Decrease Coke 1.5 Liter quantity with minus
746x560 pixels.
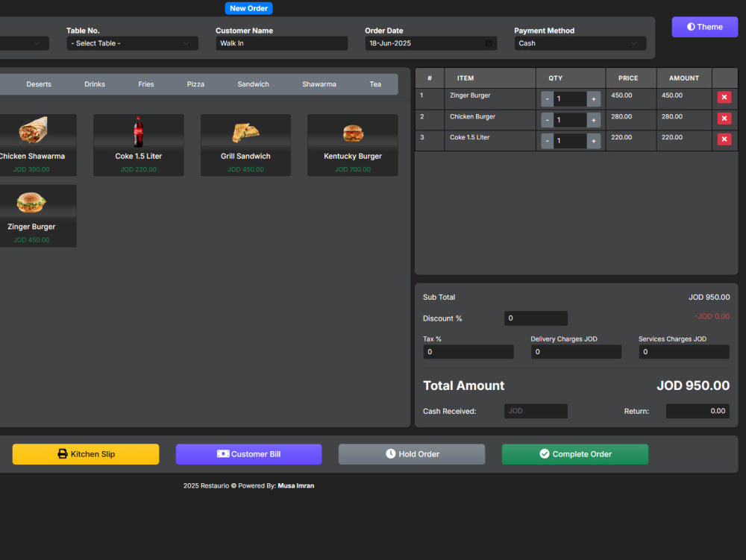click(547, 141)
